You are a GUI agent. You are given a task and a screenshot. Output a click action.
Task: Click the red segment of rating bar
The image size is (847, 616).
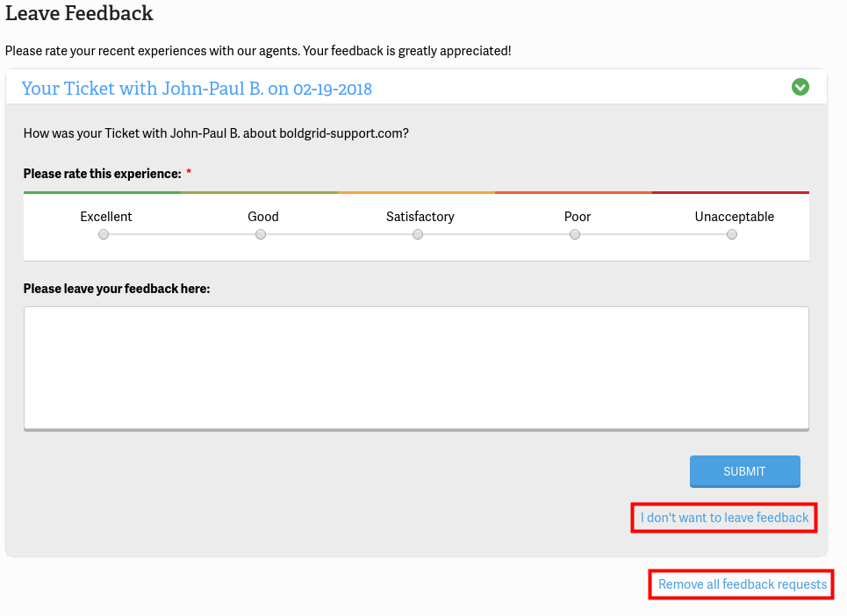point(730,192)
